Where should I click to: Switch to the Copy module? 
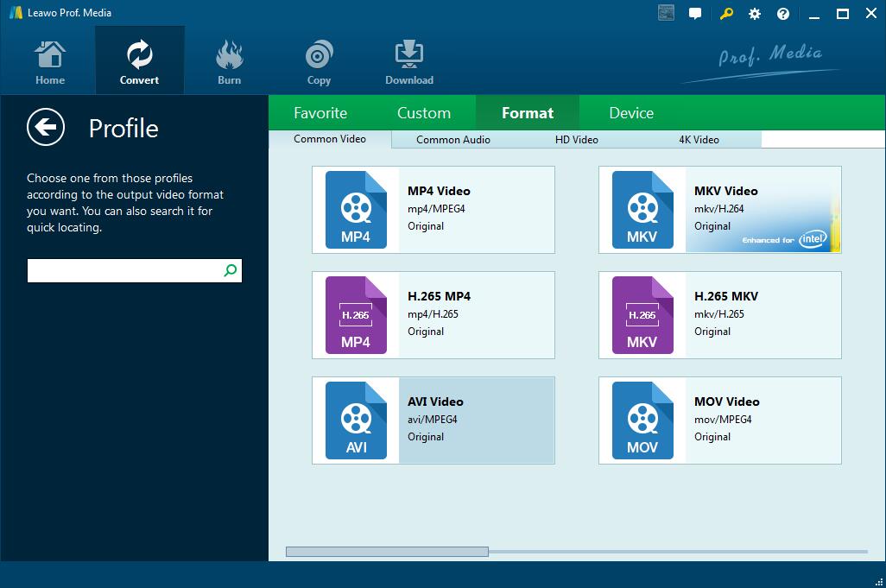point(319,62)
